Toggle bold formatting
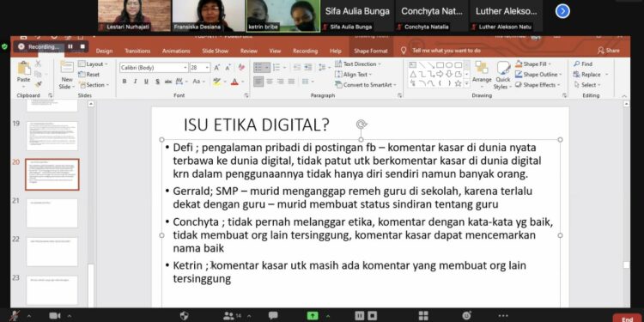644x322 pixels. [124, 82]
